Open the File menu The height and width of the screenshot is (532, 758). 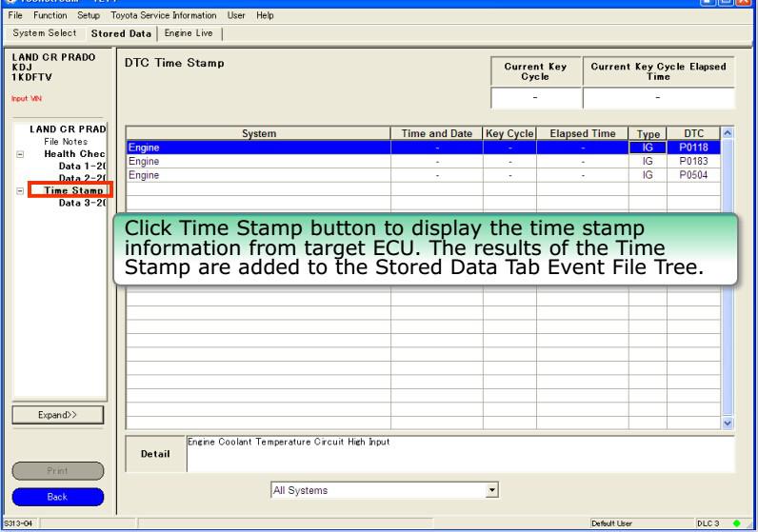pos(15,15)
